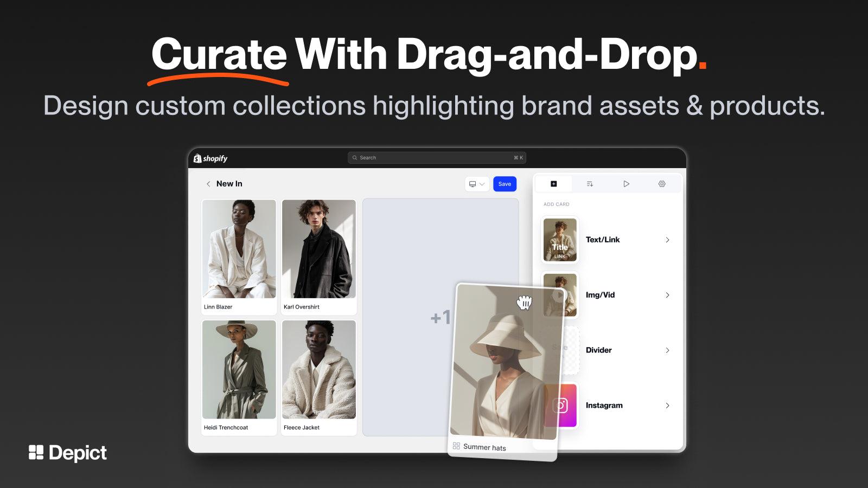Viewport: 868px width, 488px height.
Task: Open the device preview dropdown chevron
Action: (x=482, y=184)
